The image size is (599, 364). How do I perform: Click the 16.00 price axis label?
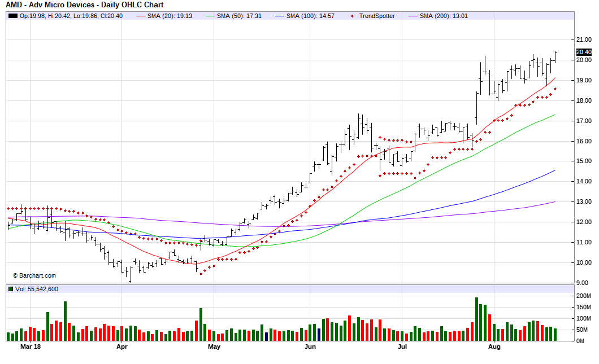[584, 141]
